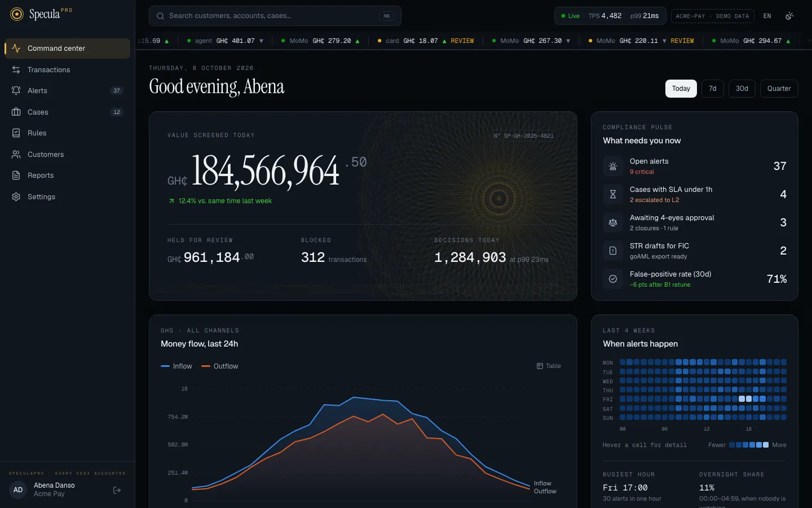
Task: Open the Open alerts row showing 37
Action: point(695,166)
